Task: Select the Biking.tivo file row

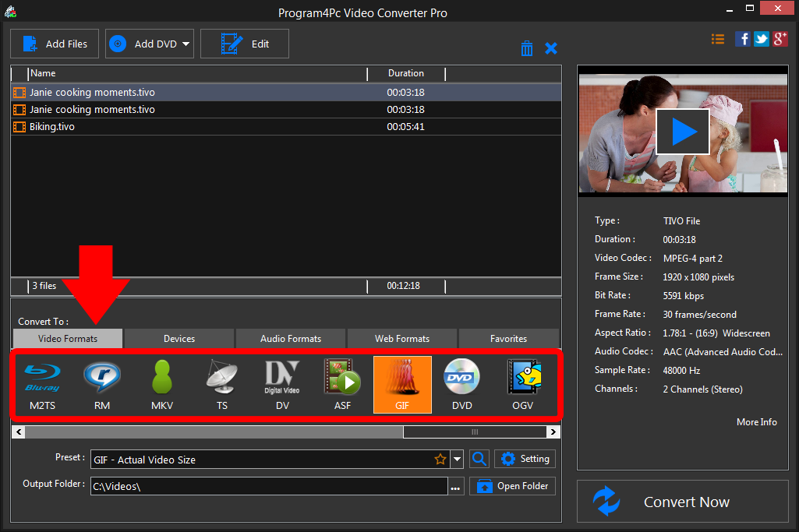Action: click(286, 127)
